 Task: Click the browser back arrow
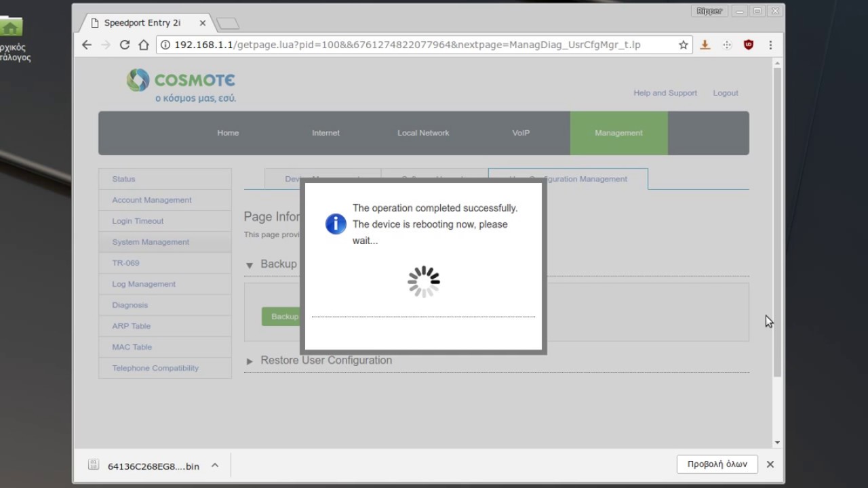click(x=86, y=45)
